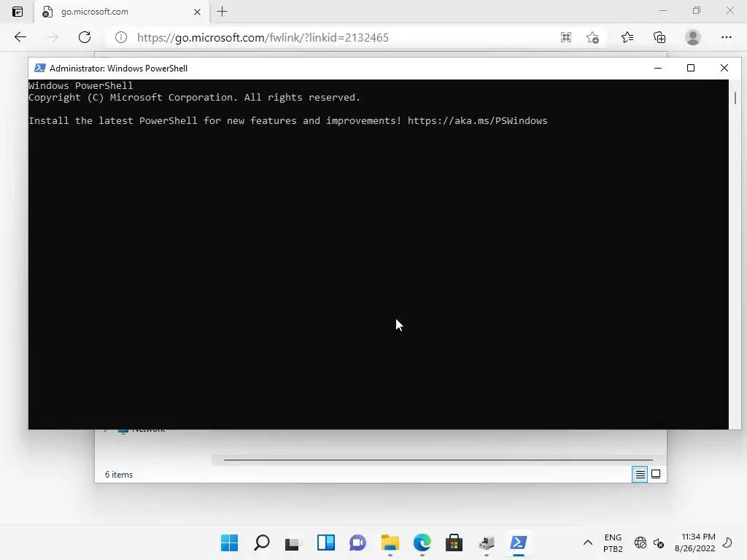Viewport: 747px width, 560px height.
Task: Minimize the PowerShell window
Action: click(x=658, y=68)
